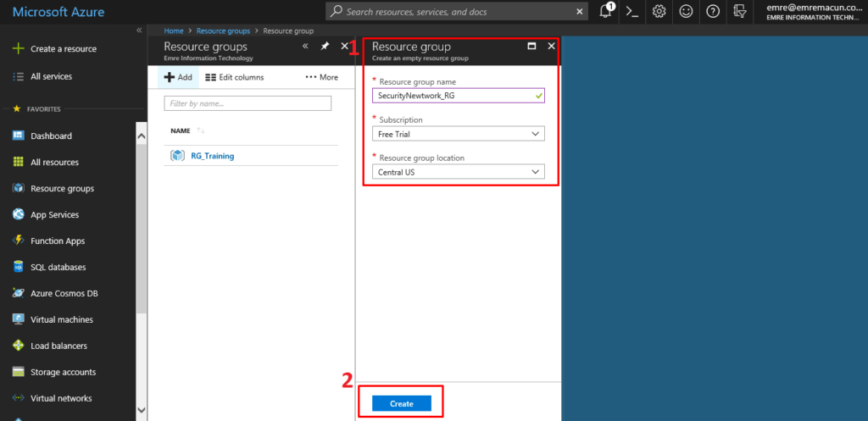This screenshot has width=868, height=421.
Task: Collapse the left sidebar menu
Action: click(139, 30)
